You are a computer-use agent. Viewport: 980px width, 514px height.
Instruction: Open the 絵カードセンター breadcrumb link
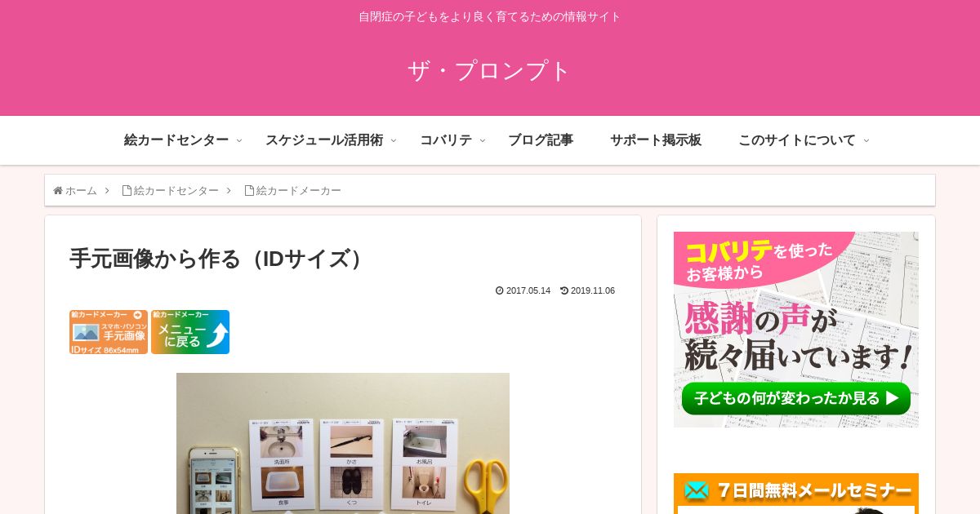[176, 190]
